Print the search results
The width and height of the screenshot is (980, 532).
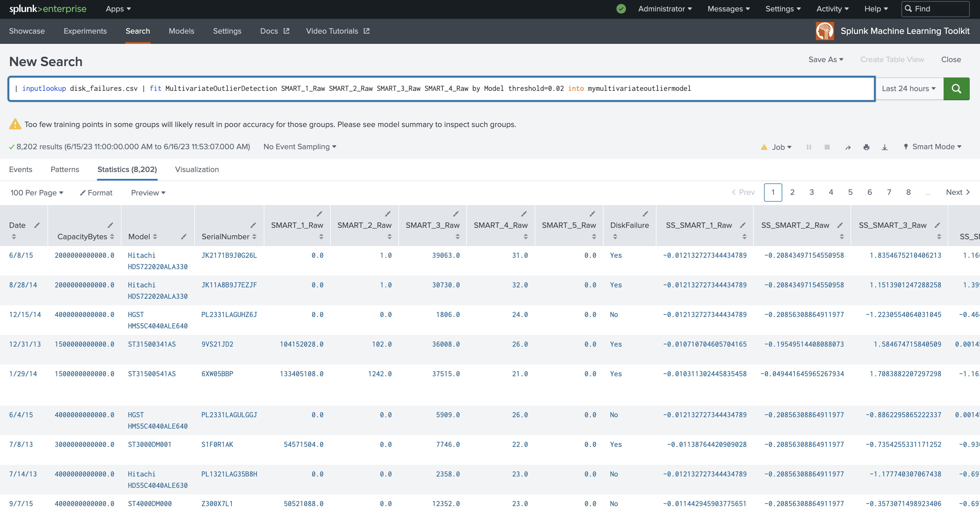[866, 147]
